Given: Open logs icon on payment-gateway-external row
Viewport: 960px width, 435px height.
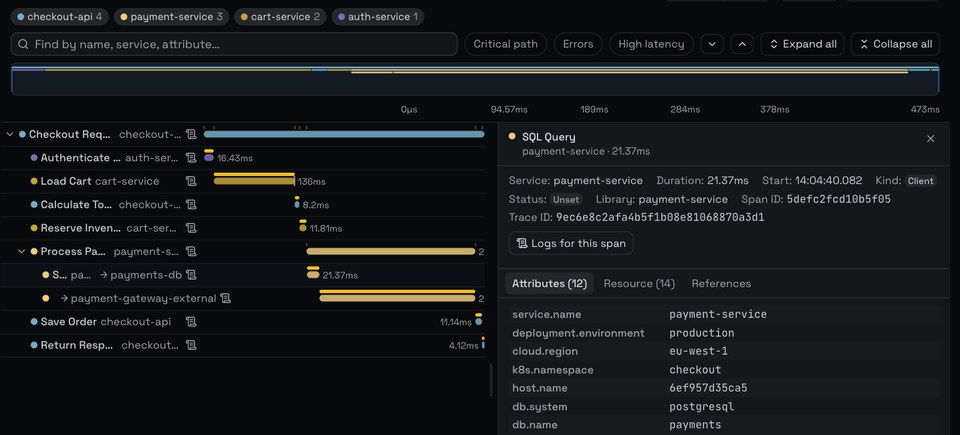Looking at the screenshot, I should tap(225, 298).
